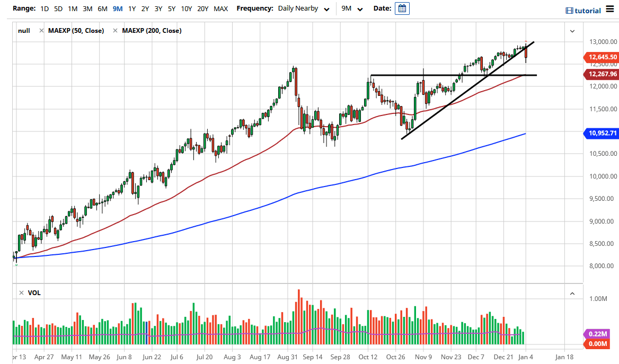Expand the volume panel chevron
619x364 pixels.
tap(572, 293)
